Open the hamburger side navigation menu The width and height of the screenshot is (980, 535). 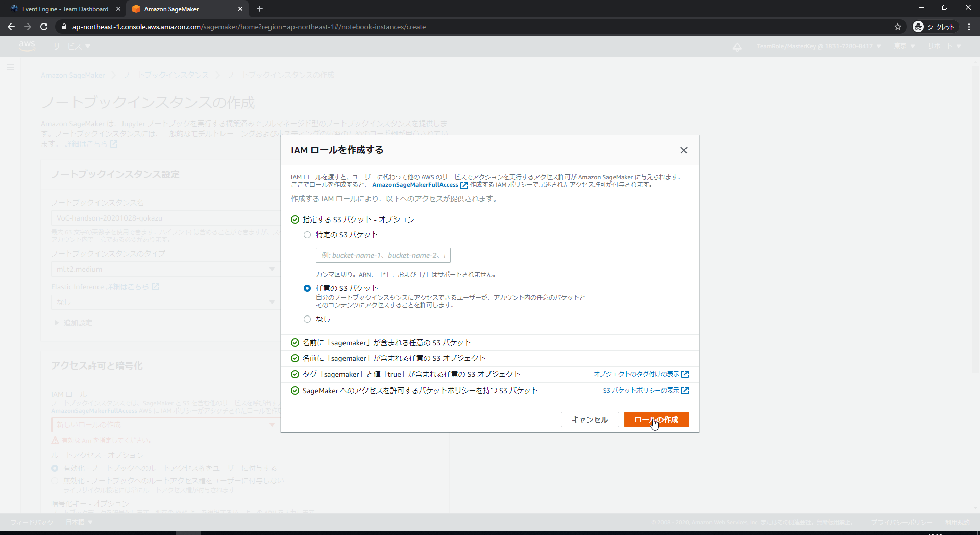tap(10, 67)
